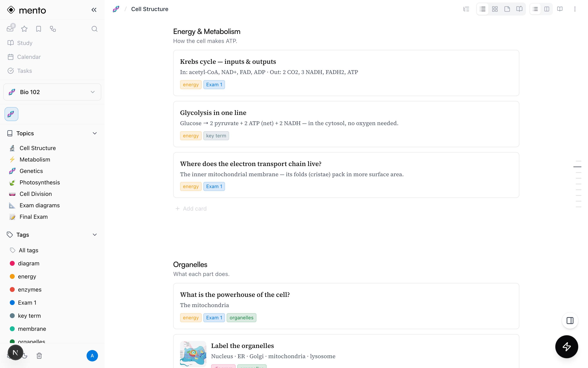Click Exam 1 tag on Krebs cycle card
Viewport: 588px width, 368px height.
[x=214, y=84]
